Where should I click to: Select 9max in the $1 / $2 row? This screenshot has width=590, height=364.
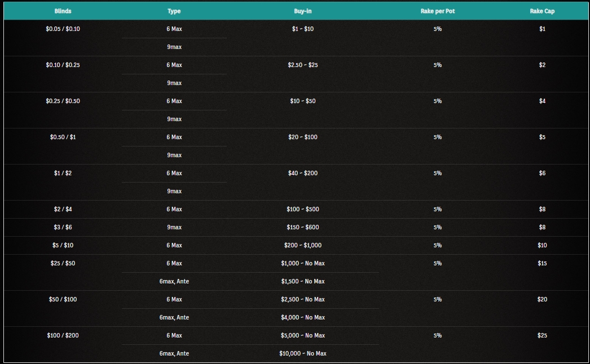coord(174,192)
